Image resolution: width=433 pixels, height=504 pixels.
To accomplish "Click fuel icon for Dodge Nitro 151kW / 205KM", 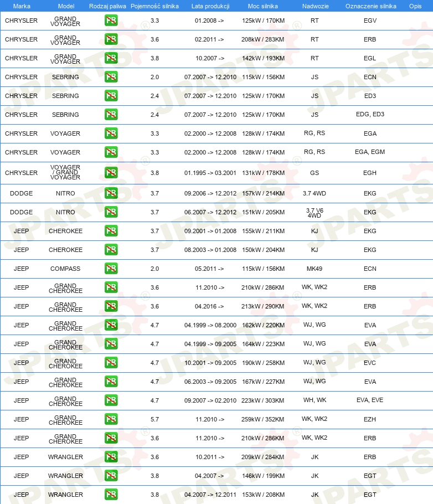I will click(x=111, y=212).
